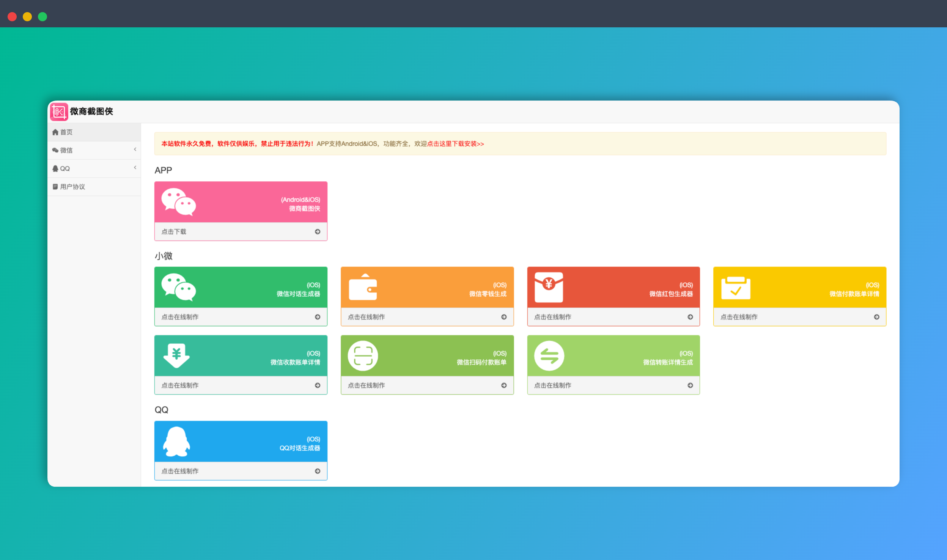Open the 用户协议 sidebar menu item
Viewport: 947px width, 560px height.
click(x=72, y=187)
